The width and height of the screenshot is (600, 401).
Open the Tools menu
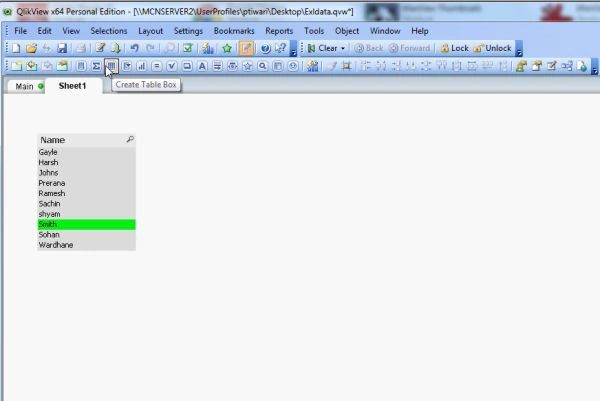click(314, 31)
